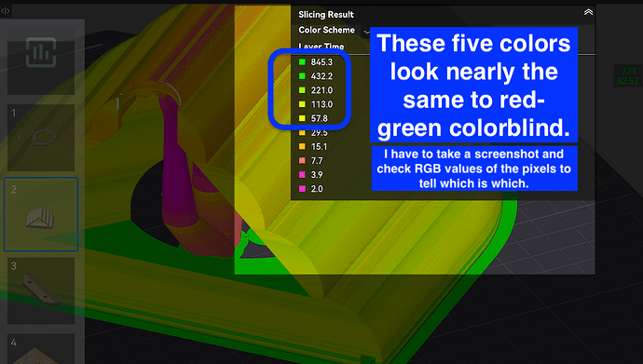Click the 3.9 pink color swatch

pyautogui.click(x=302, y=174)
